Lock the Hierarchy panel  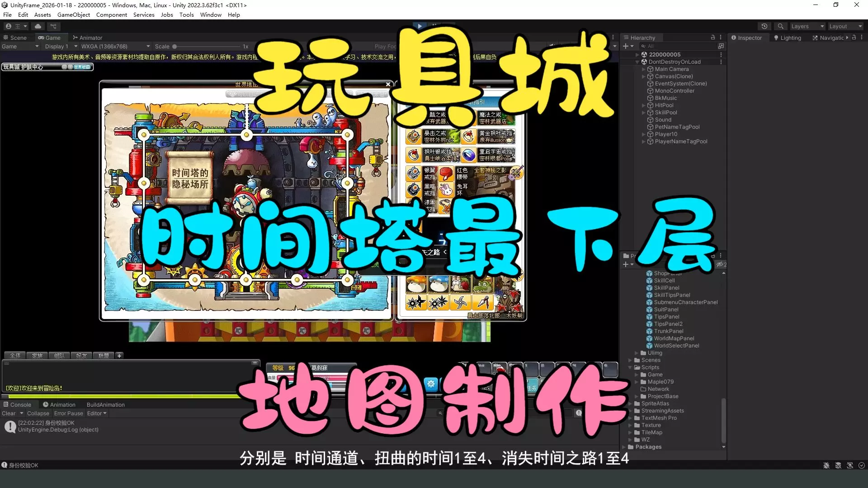click(713, 38)
